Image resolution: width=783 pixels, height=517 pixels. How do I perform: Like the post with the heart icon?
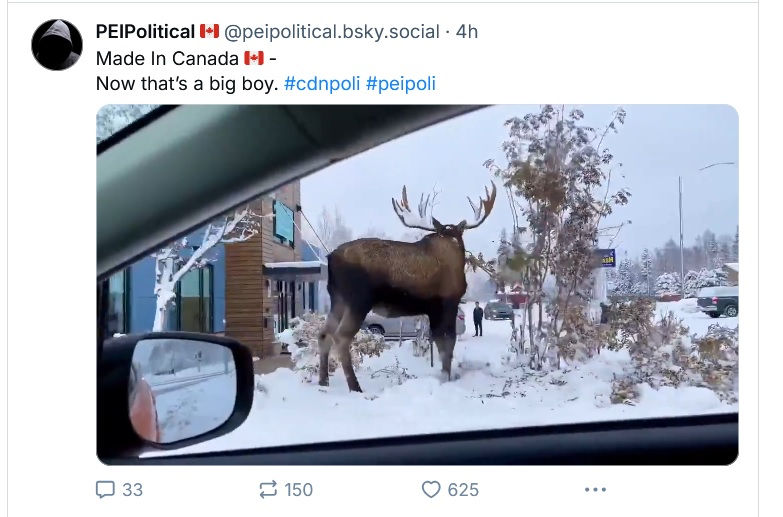[431, 489]
